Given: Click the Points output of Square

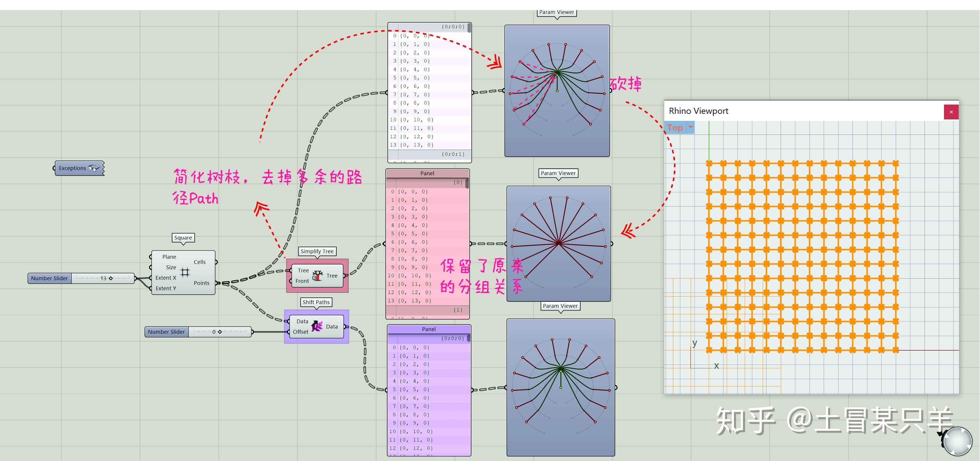Looking at the screenshot, I should pyautogui.click(x=201, y=283).
